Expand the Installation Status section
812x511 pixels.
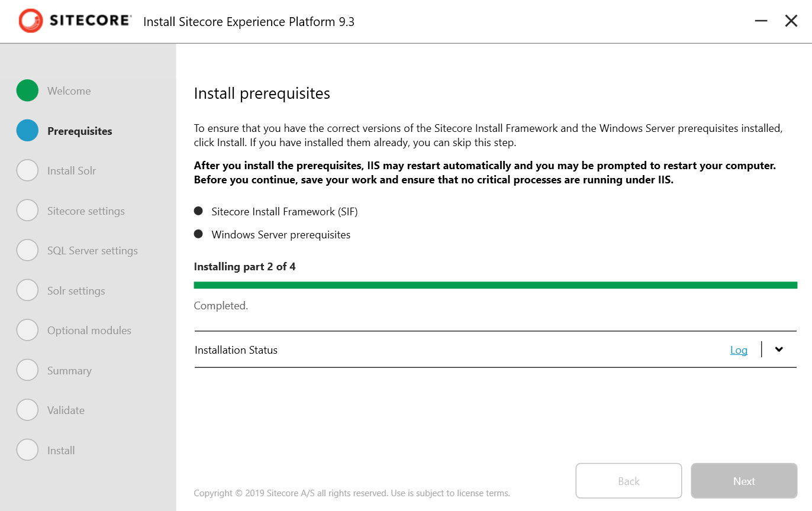click(x=779, y=350)
